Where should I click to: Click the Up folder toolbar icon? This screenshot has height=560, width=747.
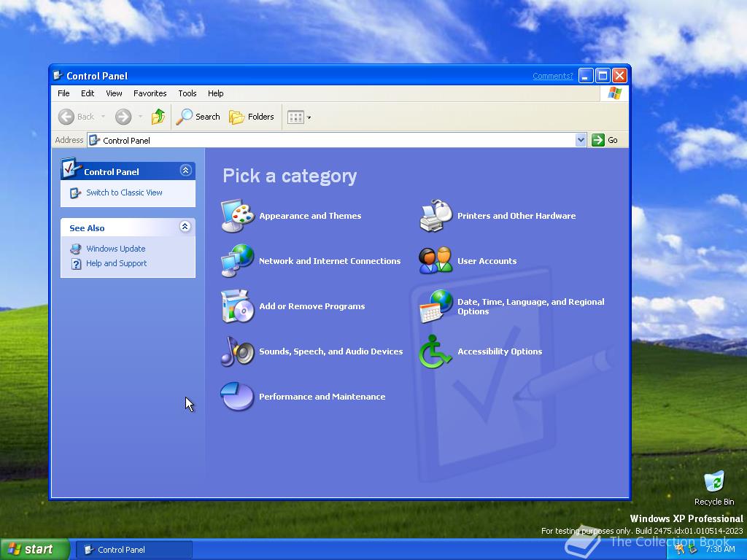click(x=158, y=117)
